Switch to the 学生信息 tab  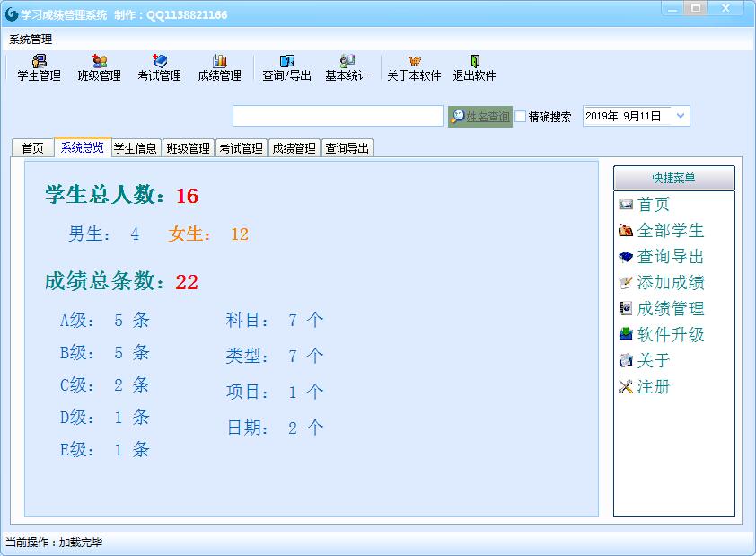point(136,148)
